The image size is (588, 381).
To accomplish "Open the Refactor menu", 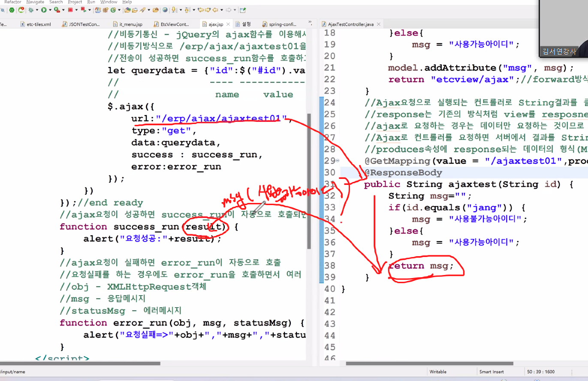I will pyautogui.click(x=12, y=2).
